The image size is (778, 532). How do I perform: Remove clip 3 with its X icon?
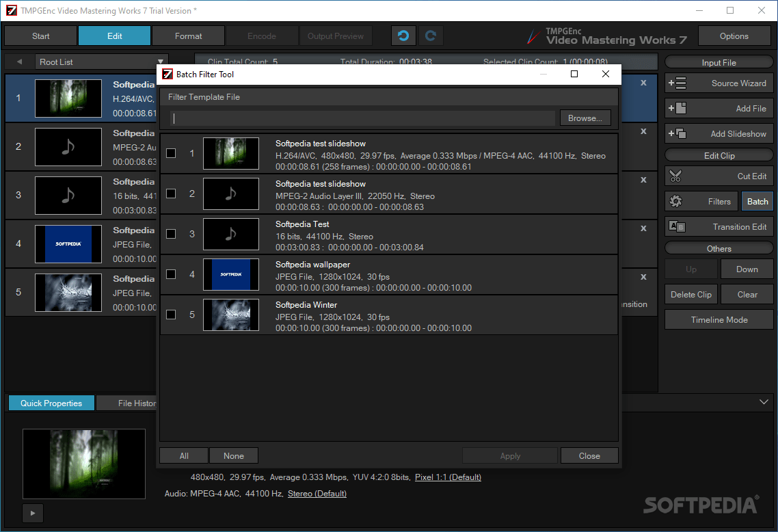(643, 180)
